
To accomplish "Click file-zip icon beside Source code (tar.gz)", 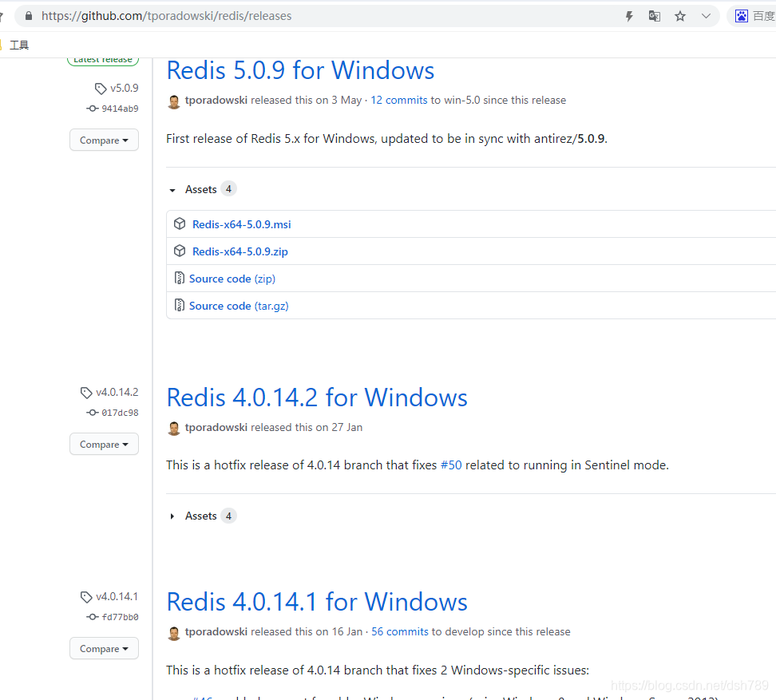I will (x=179, y=305).
